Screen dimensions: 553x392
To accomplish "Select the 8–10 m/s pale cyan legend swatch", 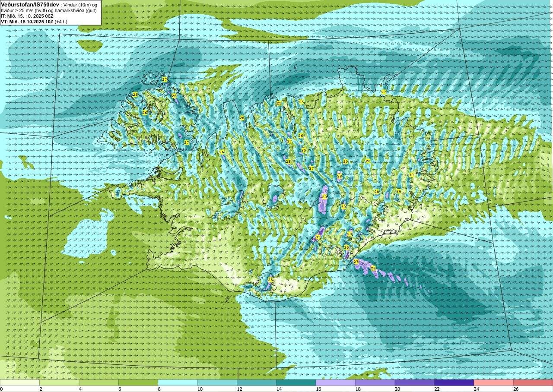I will [x=178, y=383].
